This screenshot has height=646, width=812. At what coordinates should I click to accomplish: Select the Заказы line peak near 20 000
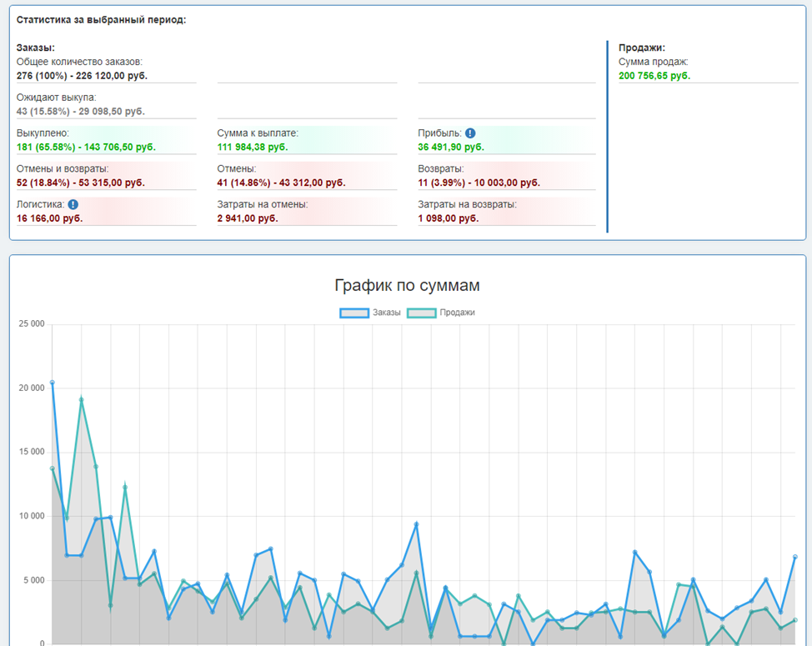[53, 383]
